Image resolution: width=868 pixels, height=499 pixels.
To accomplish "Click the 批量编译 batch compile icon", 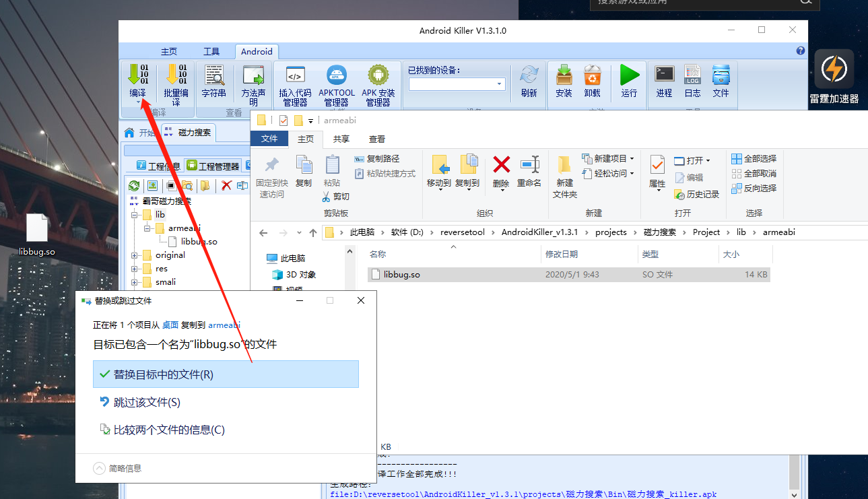I will coord(176,75).
